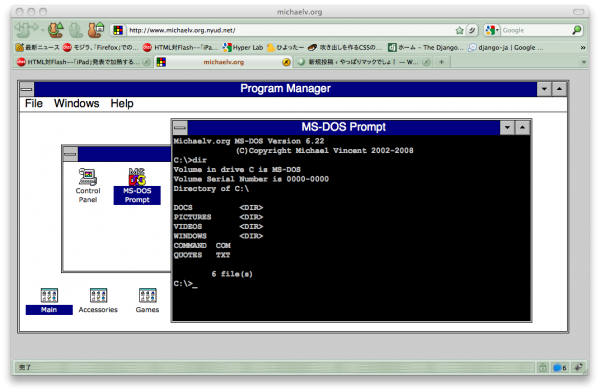Go back with the cat back arrow

point(21,29)
